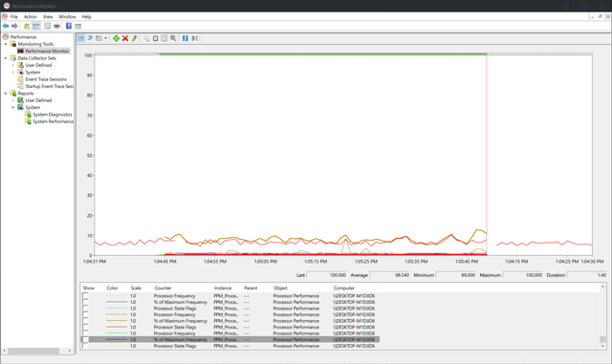Viewport: 612px width, 364px height.
Task: Click the Change Graph Type icon
Action: pos(99,38)
